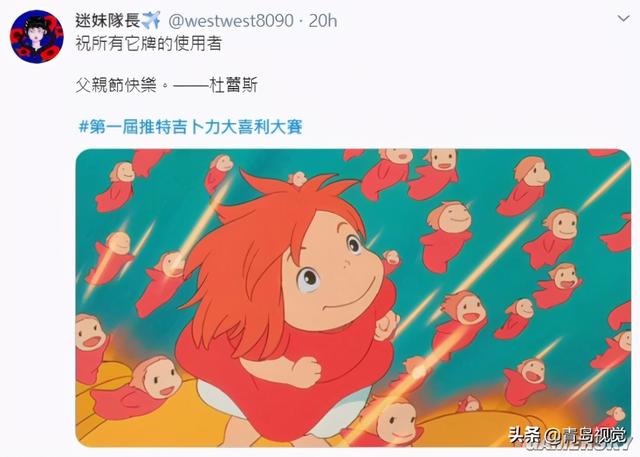The image size is (640, 457).
Task: Select the 杜蕾斯 signature text
Action: (233, 85)
